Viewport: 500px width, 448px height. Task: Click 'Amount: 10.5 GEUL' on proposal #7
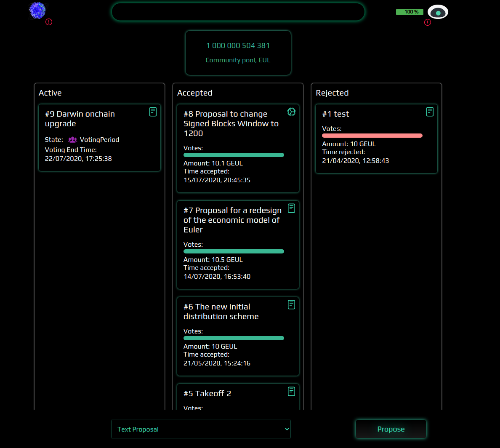point(213,259)
